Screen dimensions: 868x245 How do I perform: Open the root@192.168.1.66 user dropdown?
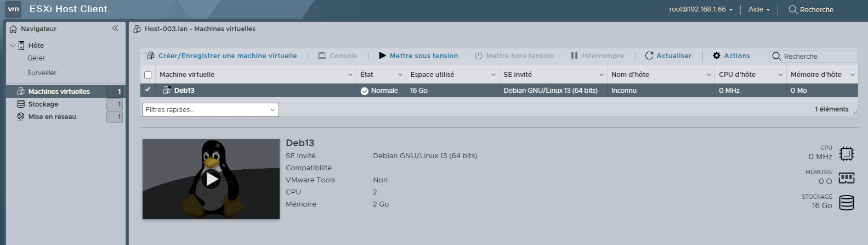[x=700, y=9]
